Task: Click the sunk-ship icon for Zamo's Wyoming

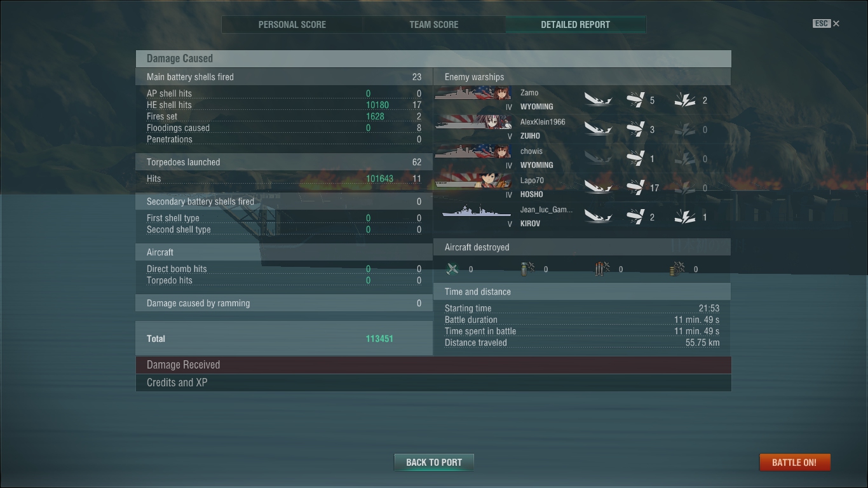Action: [x=598, y=100]
